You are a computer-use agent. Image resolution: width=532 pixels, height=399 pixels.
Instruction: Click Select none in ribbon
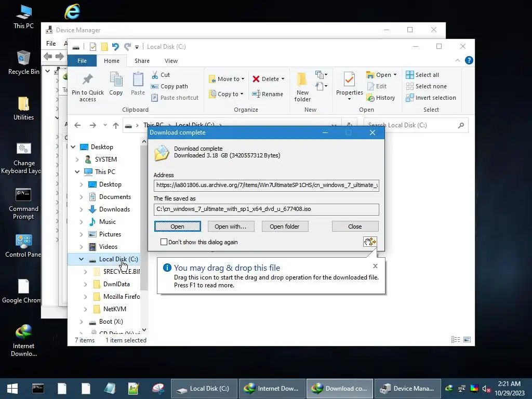[426, 86]
